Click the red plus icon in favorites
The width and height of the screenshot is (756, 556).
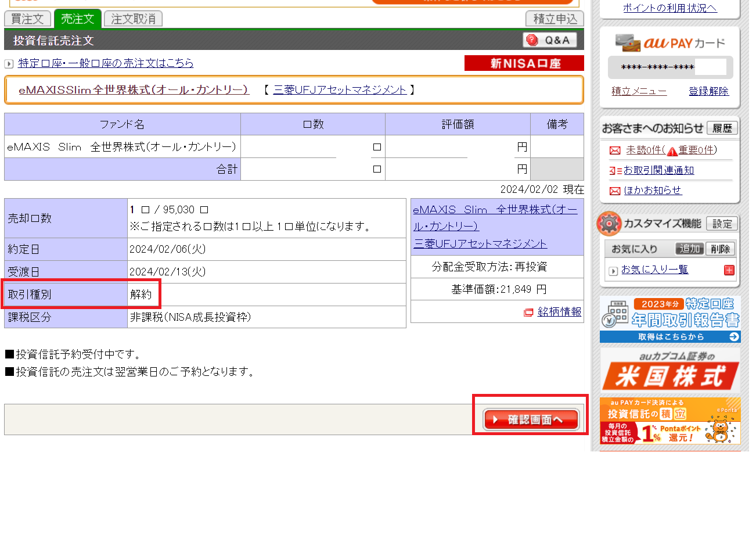pos(729,270)
